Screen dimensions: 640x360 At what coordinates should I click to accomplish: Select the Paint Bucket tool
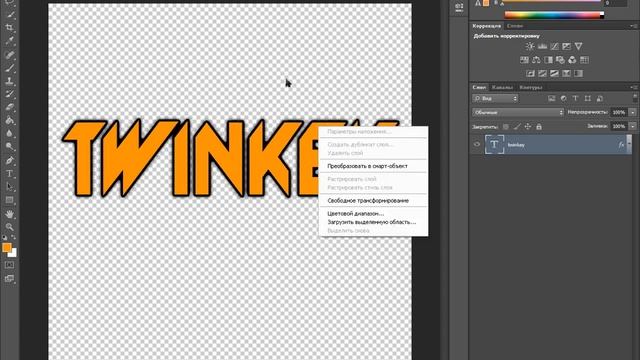click(9, 120)
